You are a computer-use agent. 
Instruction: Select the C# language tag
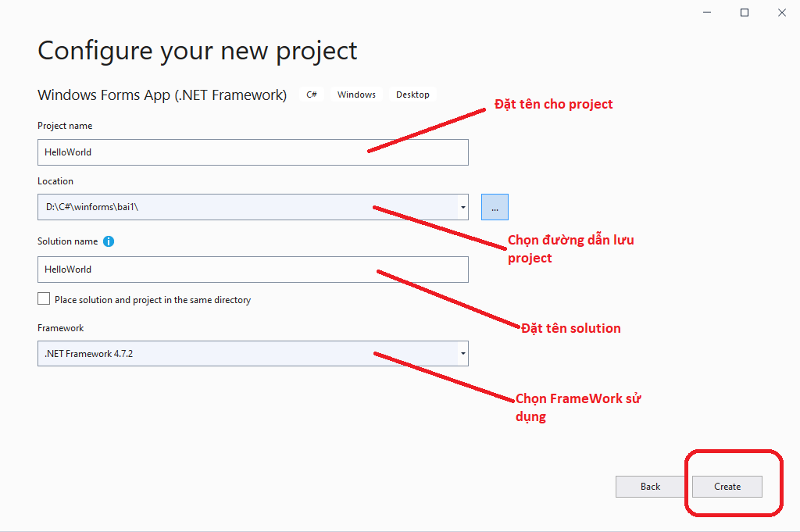pos(312,95)
